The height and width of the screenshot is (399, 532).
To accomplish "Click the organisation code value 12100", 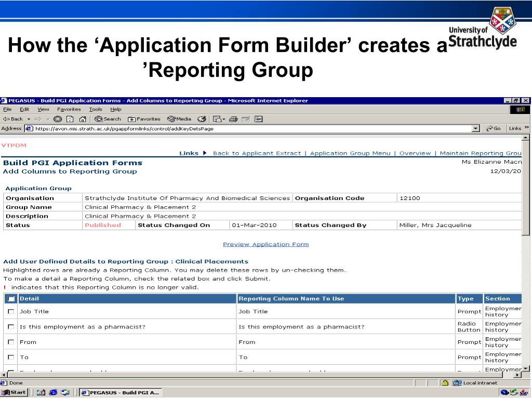I will pyautogui.click(x=410, y=198).
